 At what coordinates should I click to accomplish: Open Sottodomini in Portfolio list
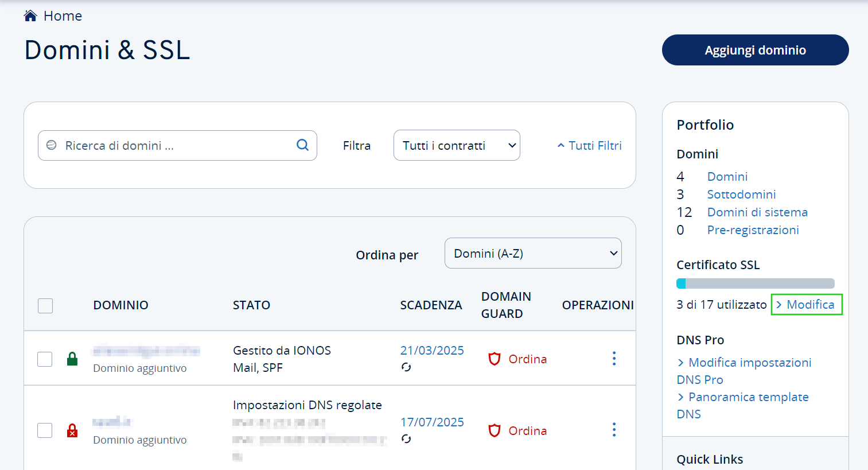point(741,195)
